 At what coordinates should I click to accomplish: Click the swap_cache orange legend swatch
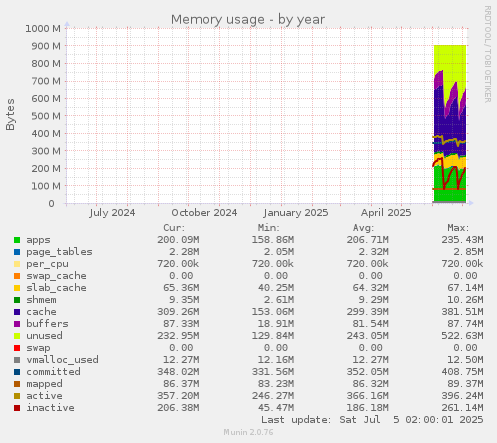tap(17, 276)
